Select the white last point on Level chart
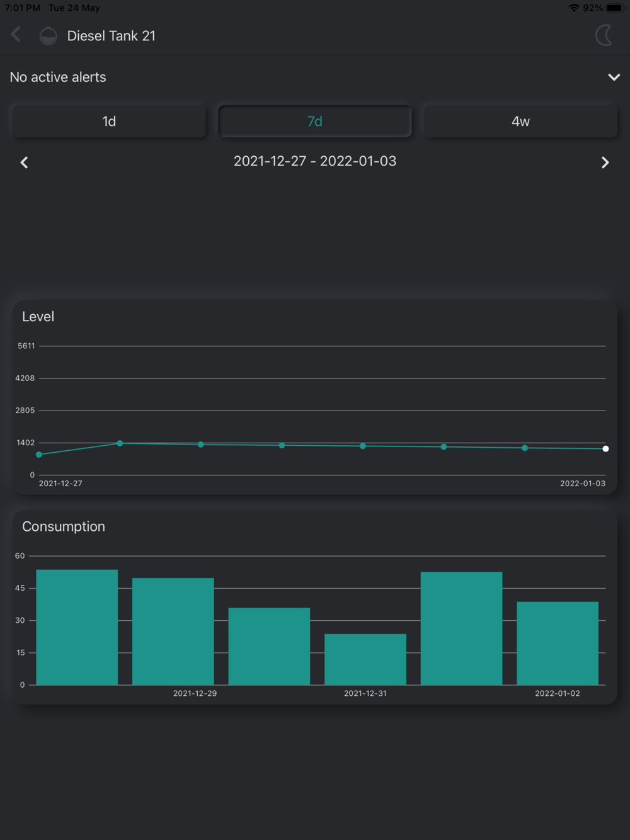 point(605,449)
